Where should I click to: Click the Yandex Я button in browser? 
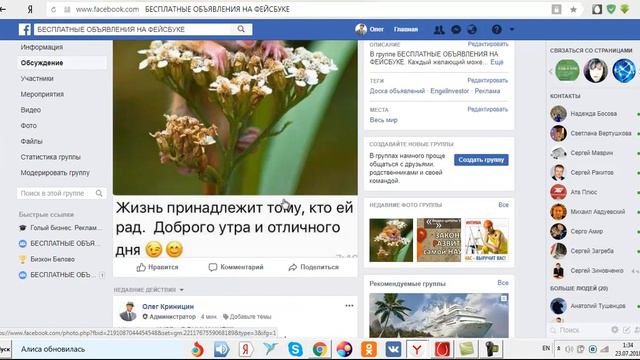coord(30,9)
